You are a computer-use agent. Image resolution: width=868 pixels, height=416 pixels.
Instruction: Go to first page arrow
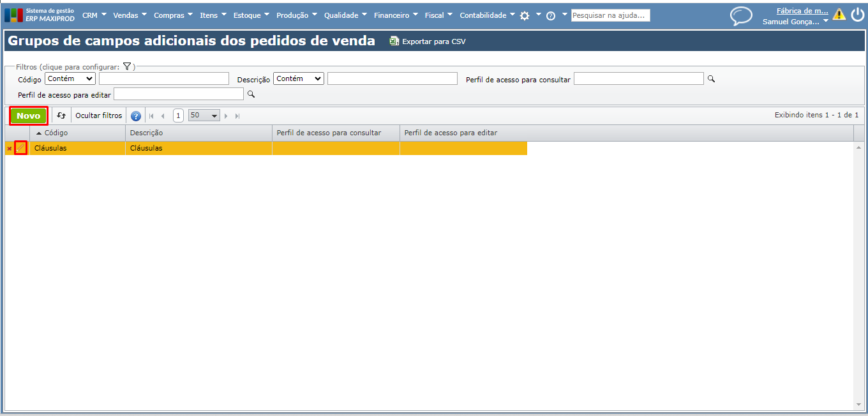(x=152, y=116)
